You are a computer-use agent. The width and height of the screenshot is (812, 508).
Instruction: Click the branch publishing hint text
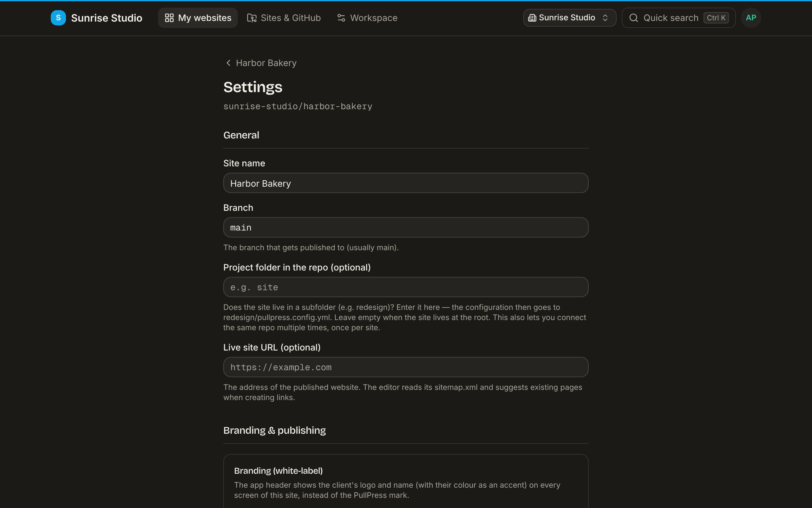[311, 248]
